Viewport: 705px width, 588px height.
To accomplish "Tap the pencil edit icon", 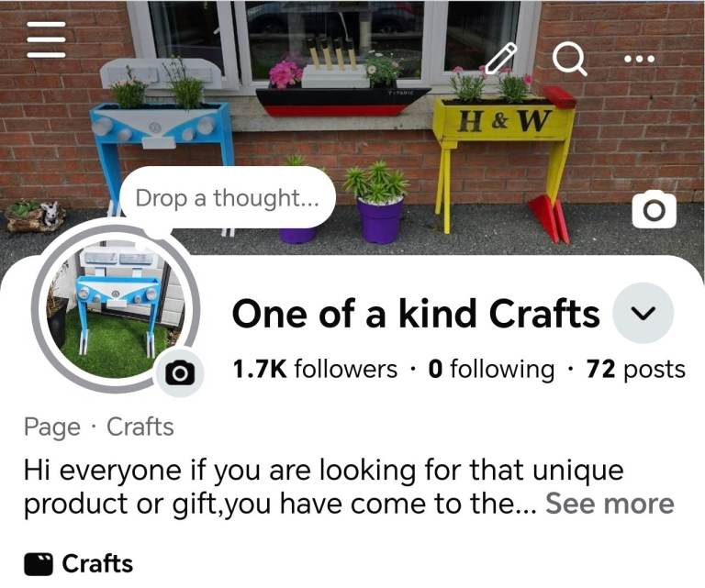I will coord(500,59).
